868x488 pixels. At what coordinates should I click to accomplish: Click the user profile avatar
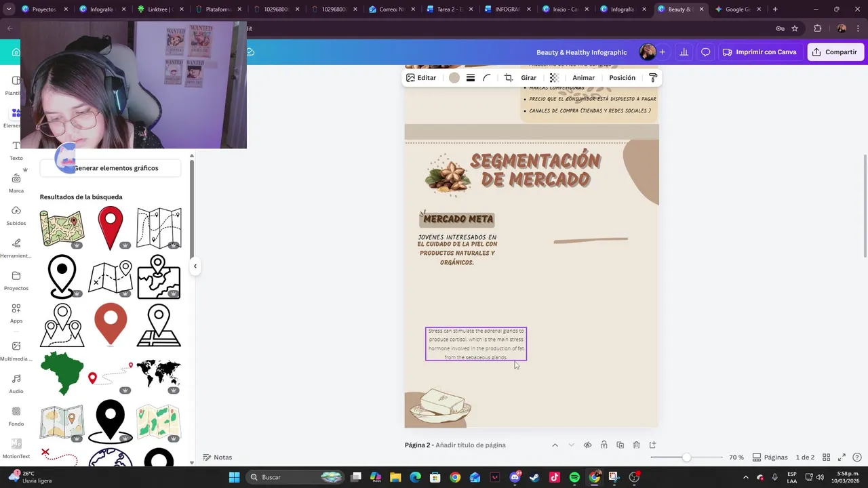point(648,52)
